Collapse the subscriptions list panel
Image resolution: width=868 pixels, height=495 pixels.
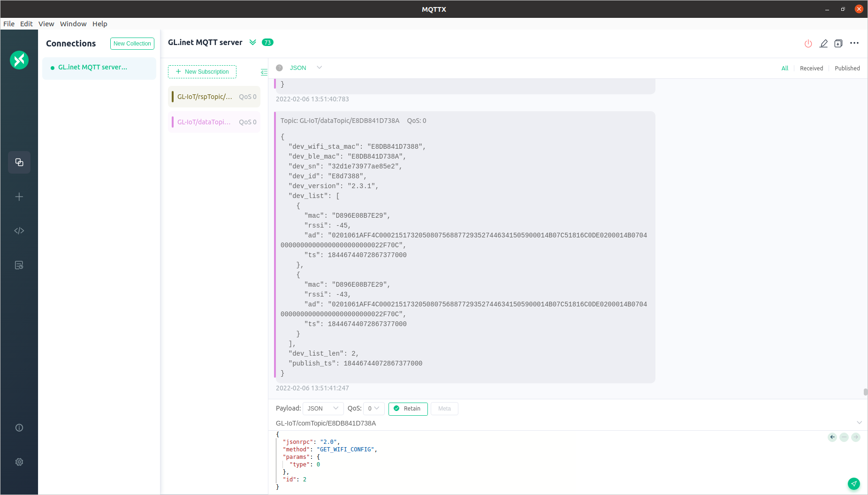[264, 72]
